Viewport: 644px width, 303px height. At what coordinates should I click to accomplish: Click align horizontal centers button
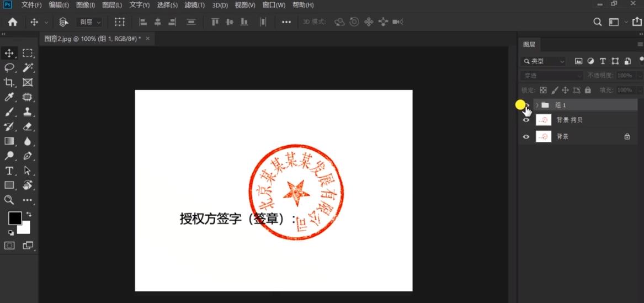[x=157, y=22]
